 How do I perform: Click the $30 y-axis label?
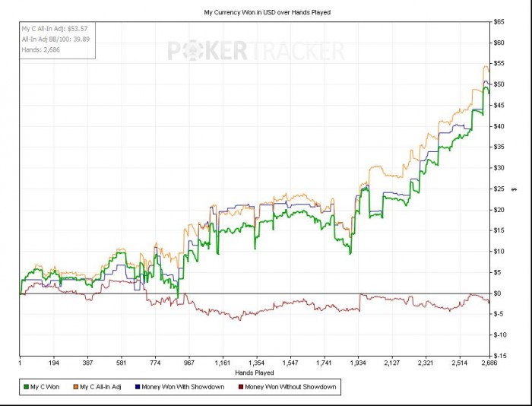coord(499,168)
